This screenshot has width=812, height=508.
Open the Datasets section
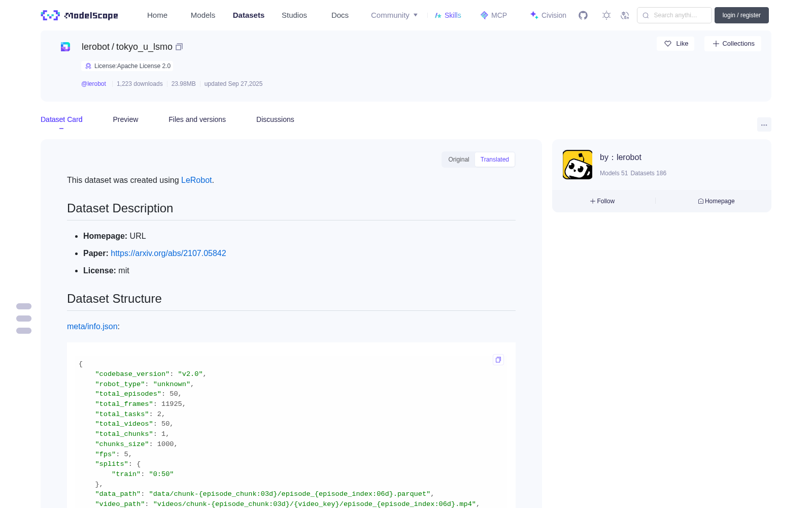point(249,15)
